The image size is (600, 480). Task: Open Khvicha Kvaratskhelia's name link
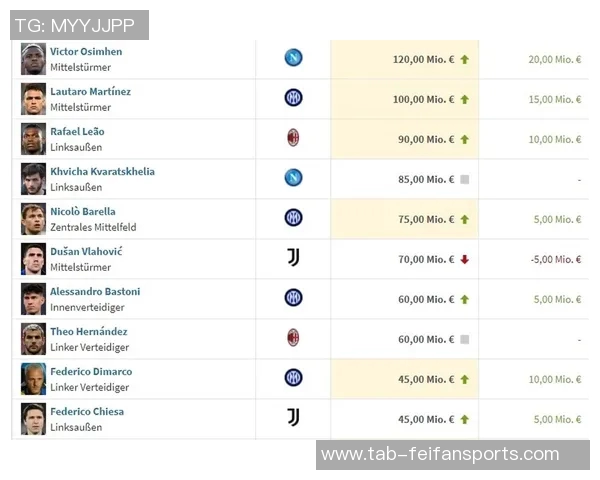(x=102, y=172)
